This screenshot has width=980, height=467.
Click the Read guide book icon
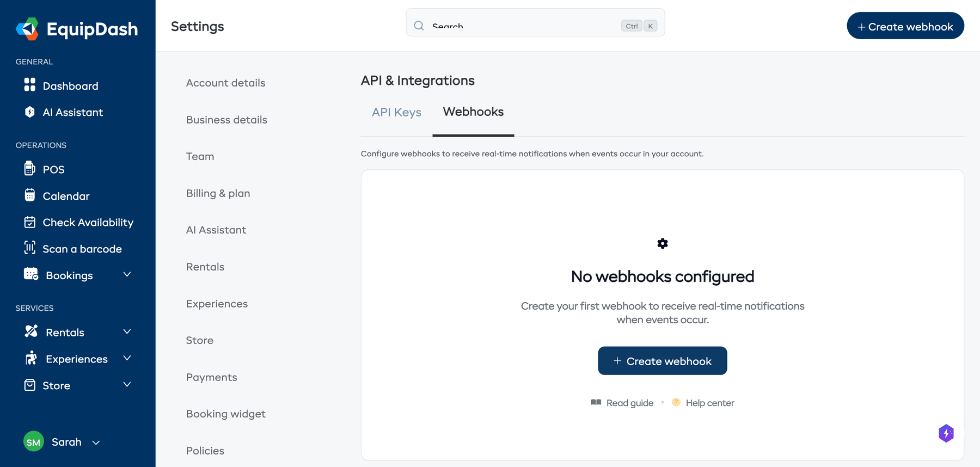(x=596, y=402)
